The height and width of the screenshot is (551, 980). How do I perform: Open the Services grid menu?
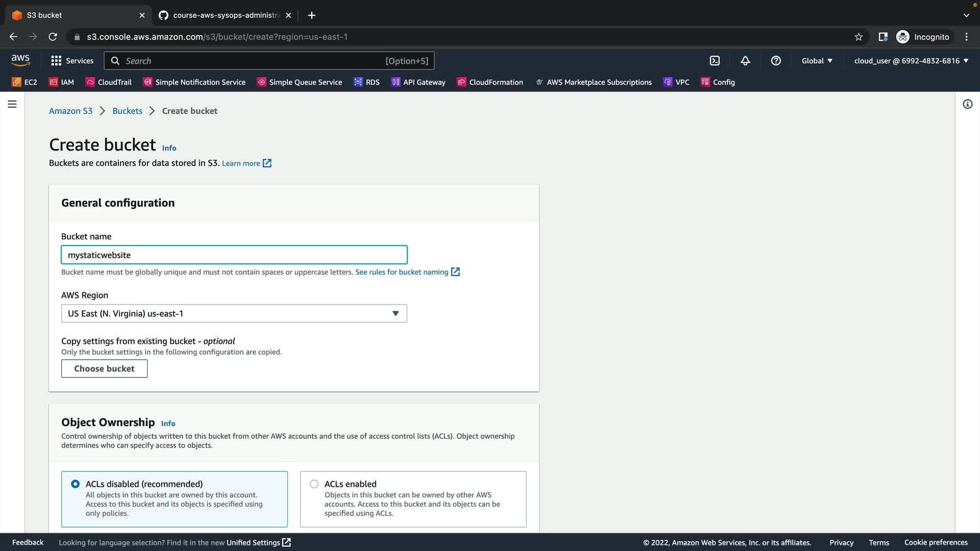pyautogui.click(x=72, y=61)
